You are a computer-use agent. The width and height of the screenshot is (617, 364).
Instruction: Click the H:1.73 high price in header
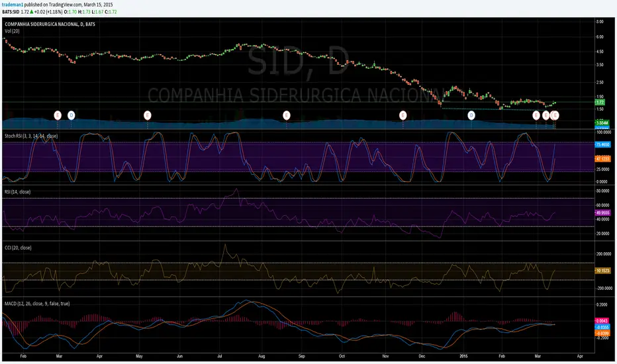click(84, 12)
